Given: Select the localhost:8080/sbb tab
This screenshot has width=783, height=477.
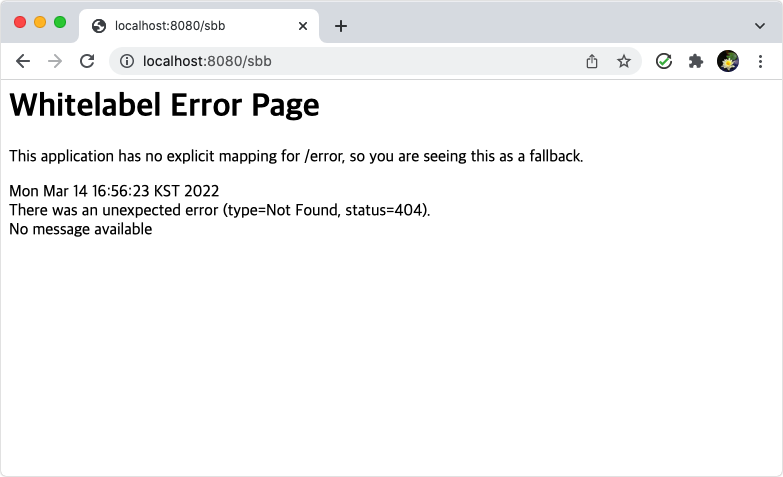Looking at the screenshot, I should pos(199,26).
